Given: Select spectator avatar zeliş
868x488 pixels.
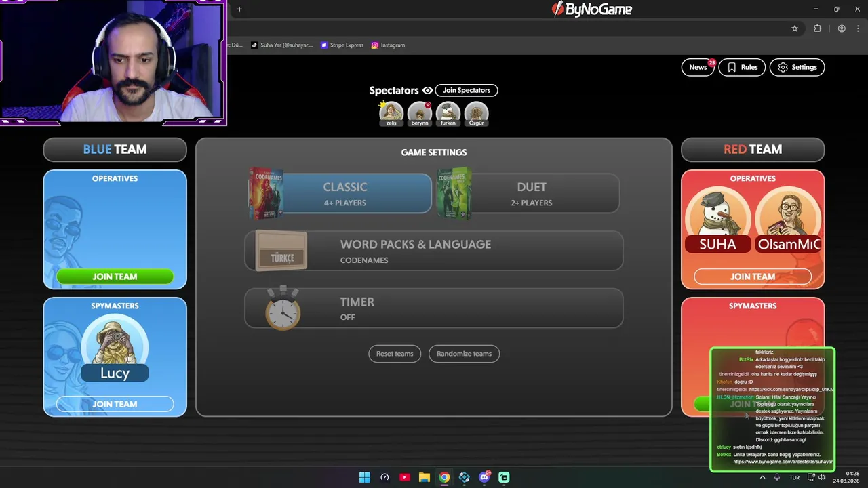Looking at the screenshot, I should [x=391, y=113].
